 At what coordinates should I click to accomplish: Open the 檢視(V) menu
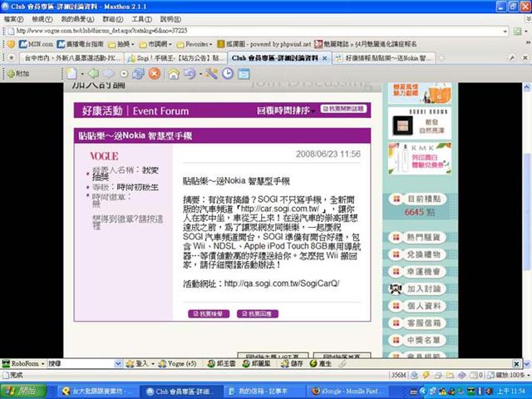42,19
